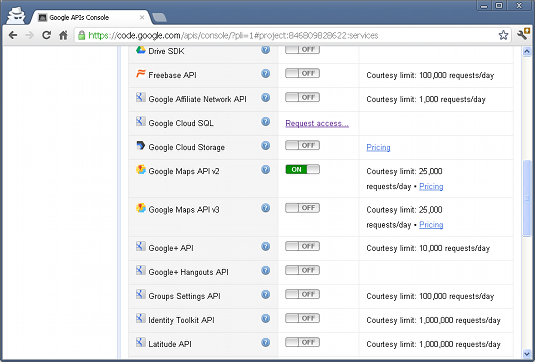
Task: Open help for Google Cloud SQL
Action: 265,121
